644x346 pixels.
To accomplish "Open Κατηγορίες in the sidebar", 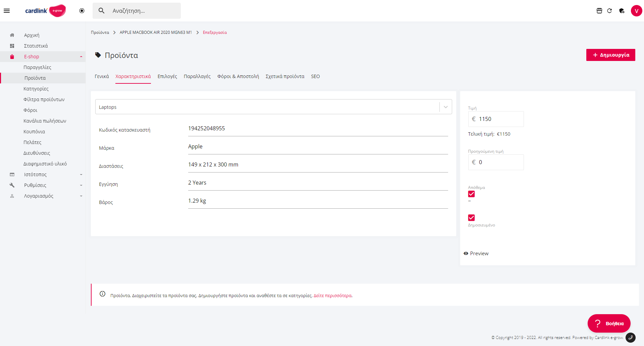I will [x=36, y=89].
